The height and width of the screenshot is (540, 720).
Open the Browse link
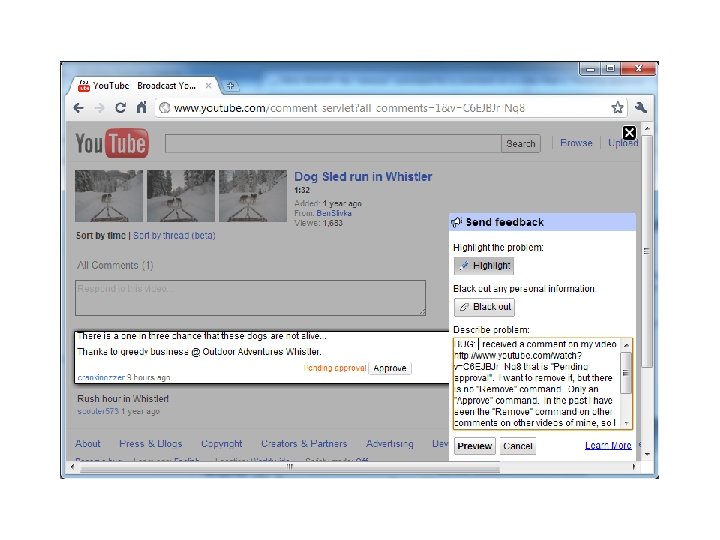pos(576,143)
